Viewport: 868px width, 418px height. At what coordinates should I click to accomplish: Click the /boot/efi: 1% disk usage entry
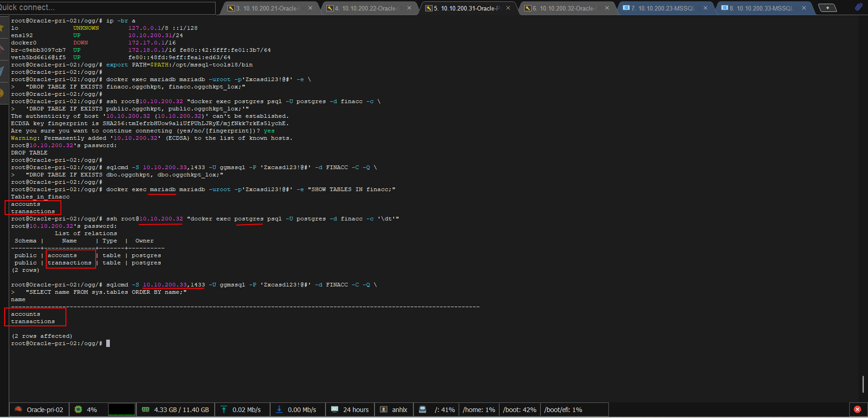tap(563, 410)
